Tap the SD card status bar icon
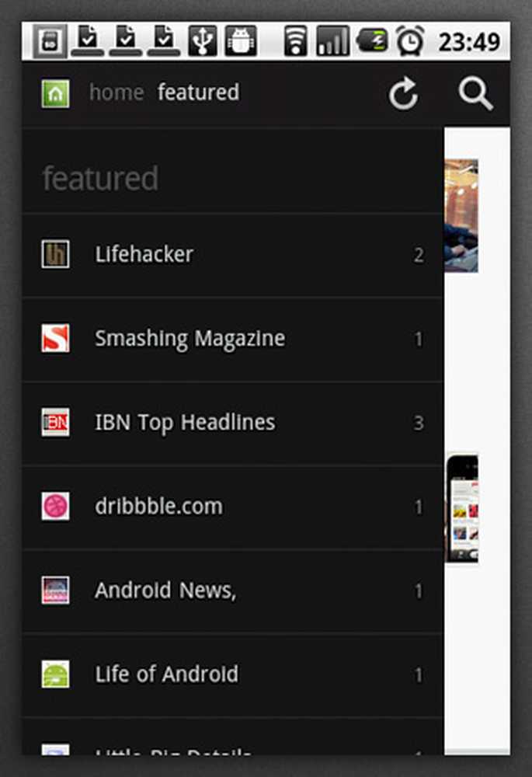 50,42
